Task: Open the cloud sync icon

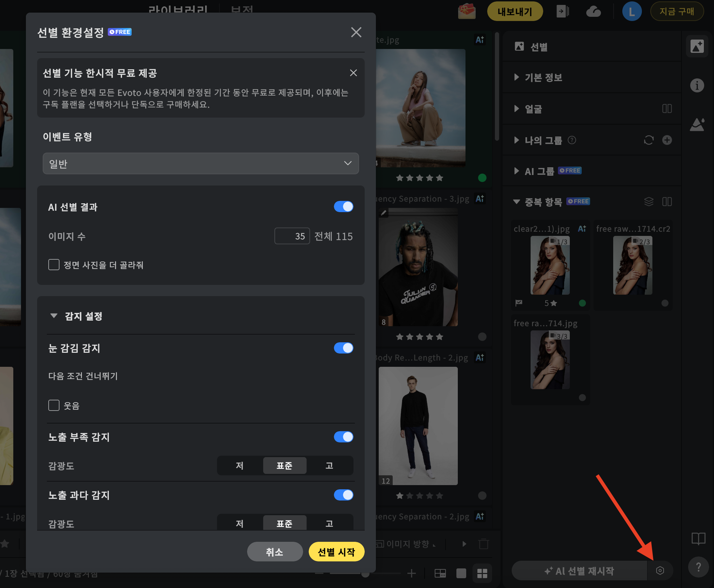Action: click(x=594, y=12)
